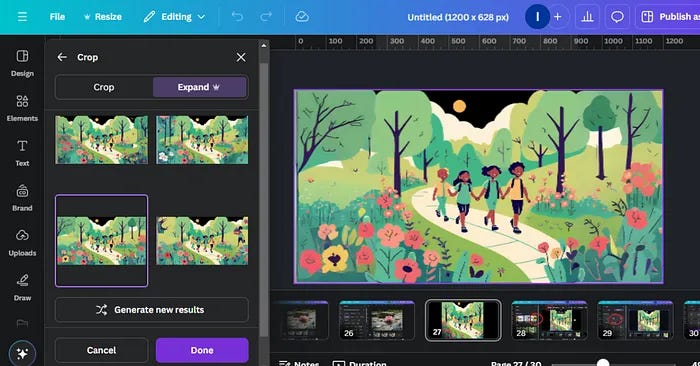700x366 pixels.
Task: Open the Design sidebar panel
Action: pyautogui.click(x=22, y=63)
